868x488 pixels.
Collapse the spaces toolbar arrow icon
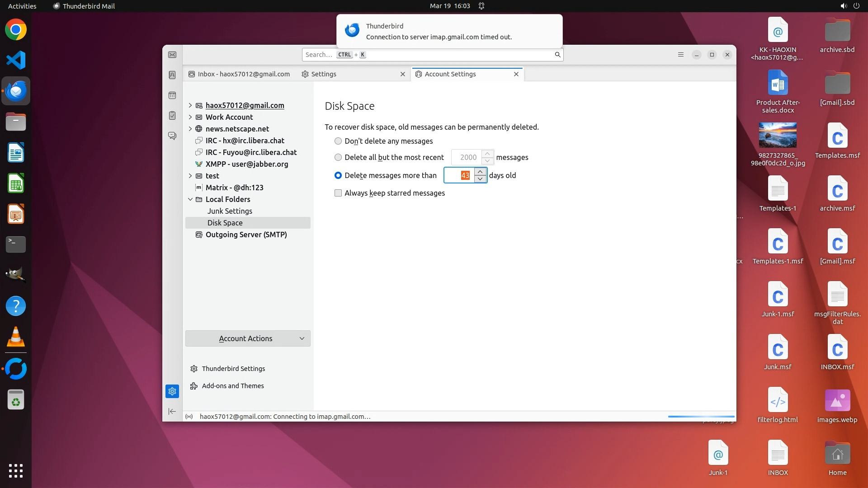(x=172, y=411)
